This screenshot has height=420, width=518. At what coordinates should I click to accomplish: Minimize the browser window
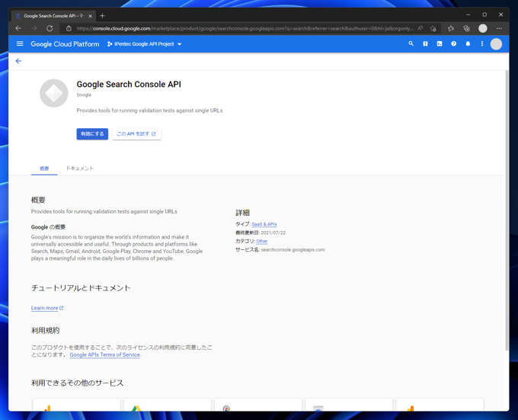468,15
